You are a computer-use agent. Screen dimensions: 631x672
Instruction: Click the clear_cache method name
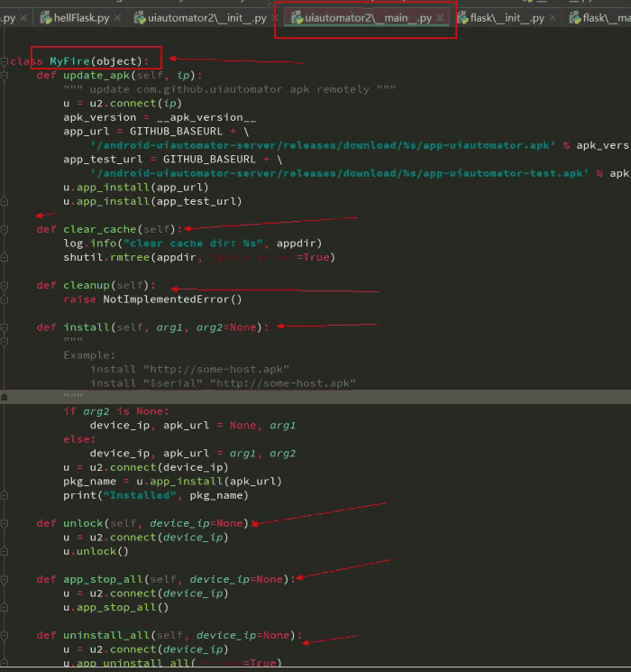(99, 229)
